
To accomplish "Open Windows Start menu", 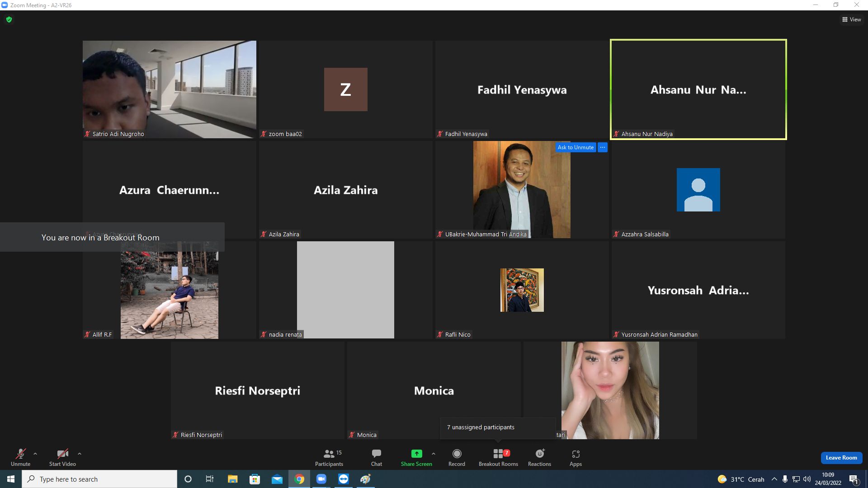I will (11, 479).
